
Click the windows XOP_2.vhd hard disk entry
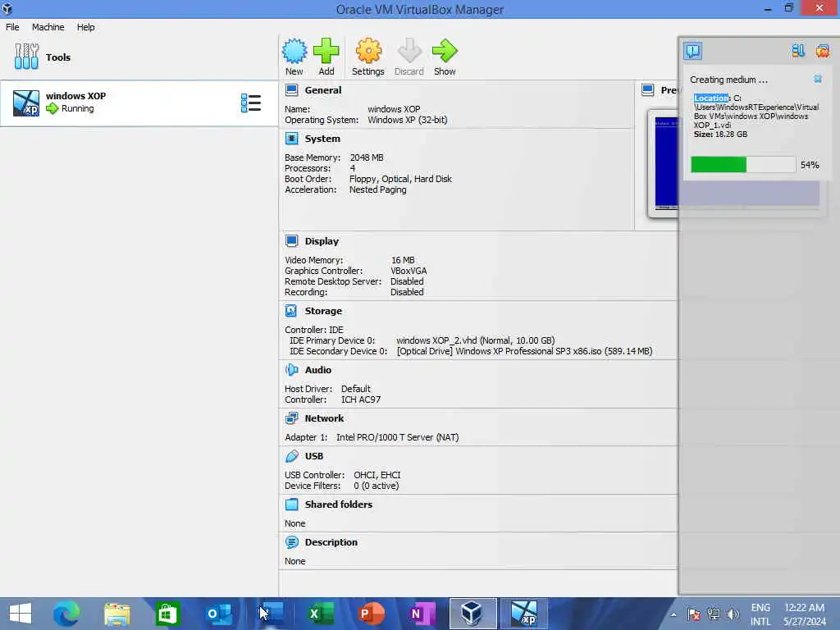476,340
